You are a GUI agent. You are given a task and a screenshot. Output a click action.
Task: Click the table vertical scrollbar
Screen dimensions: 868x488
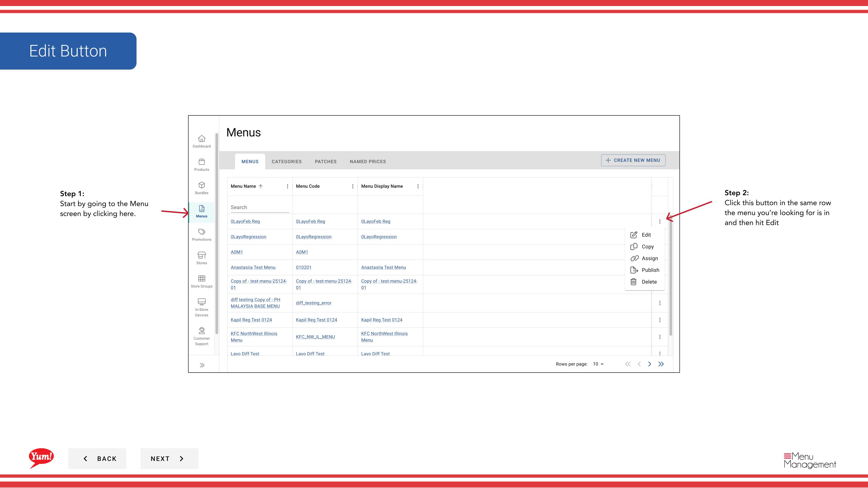[x=671, y=276]
